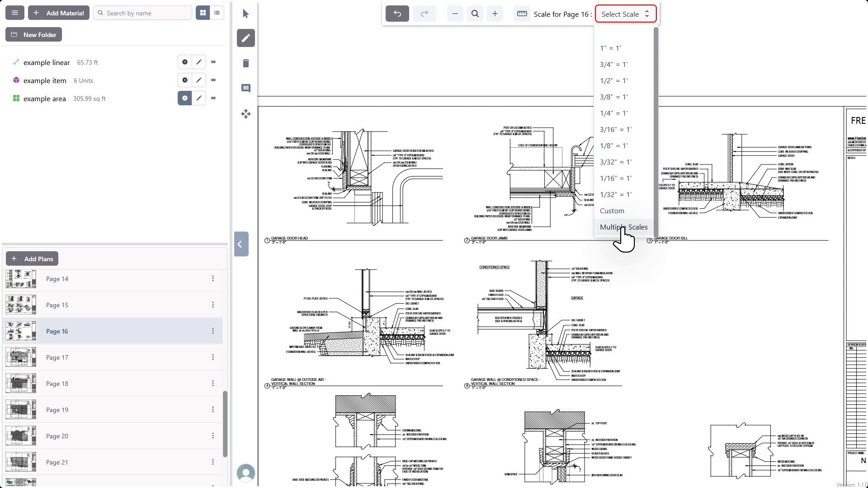Edit the example item material
The height and width of the screenshot is (488, 868).
click(x=199, y=80)
